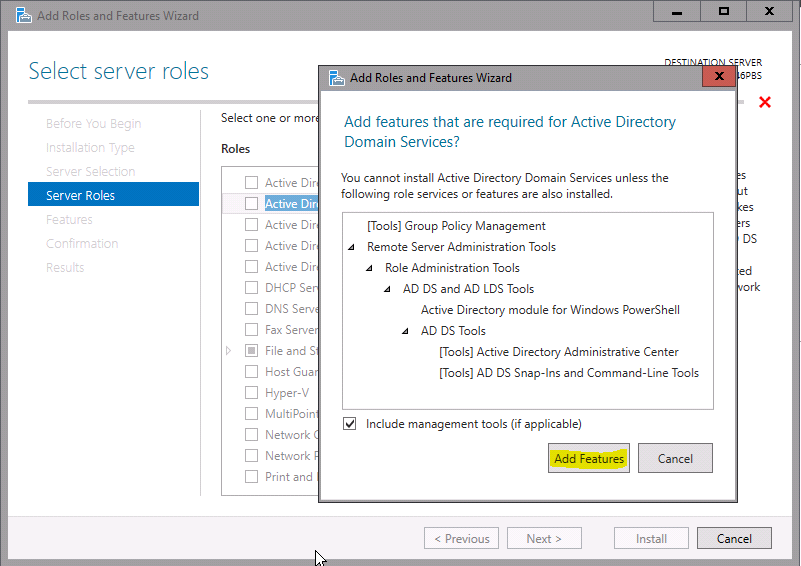The width and height of the screenshot is (801, 566).
Task: Collapse AD DS and AD LDS Tools node
Action: pyautogui.click(x=387, y=289)
